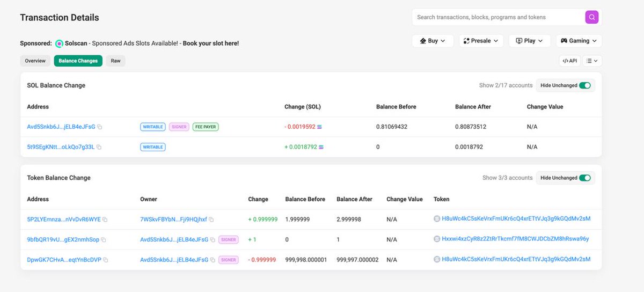Open the list view options dropdown

592,61
